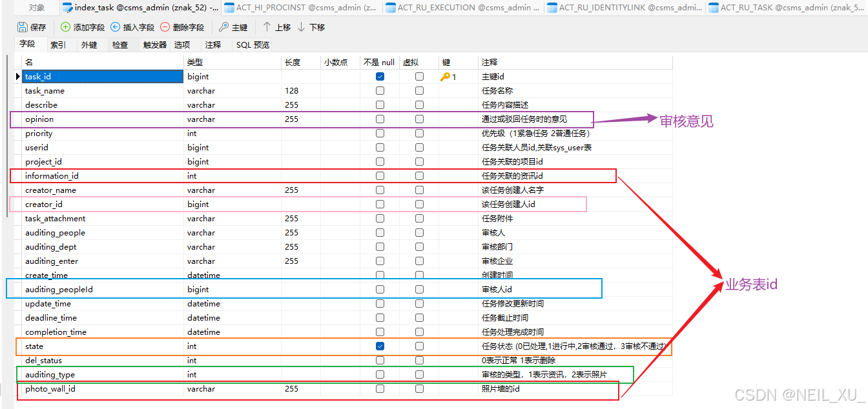Select the creator_name field cell
868x409 pixels.
[103, 190]
